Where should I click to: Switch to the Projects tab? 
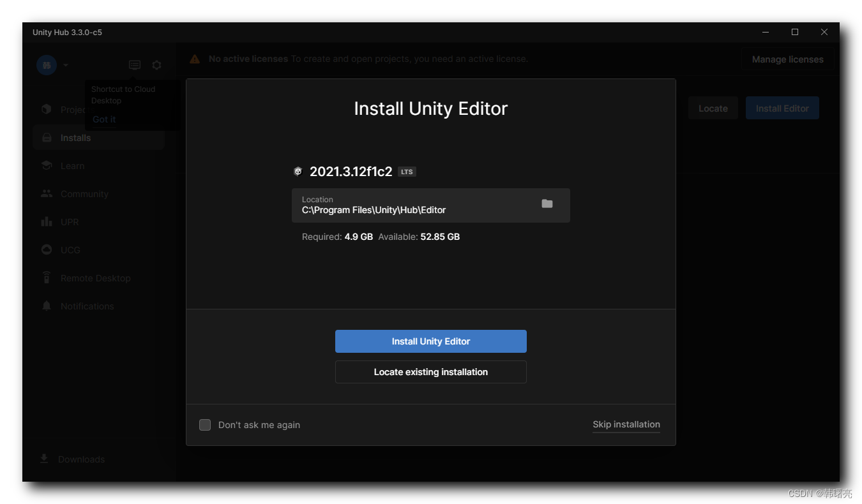pyautogui.click(x=70, y=109)
